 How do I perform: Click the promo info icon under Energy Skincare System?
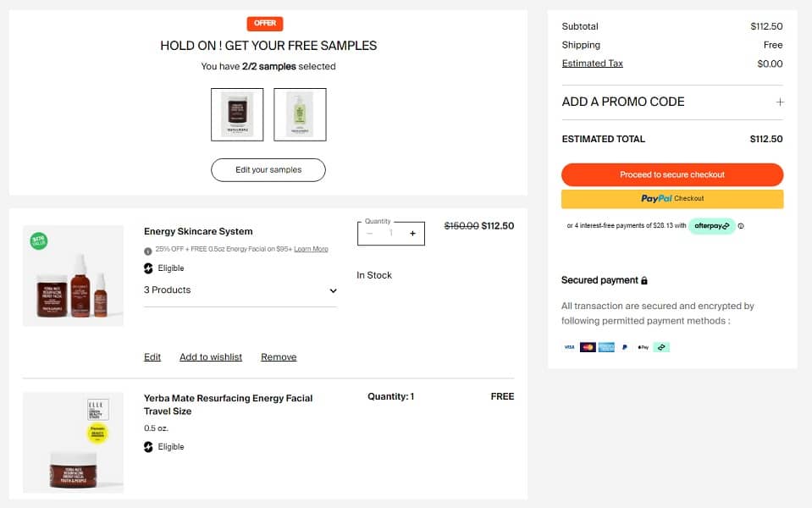[x=148, y=250]
